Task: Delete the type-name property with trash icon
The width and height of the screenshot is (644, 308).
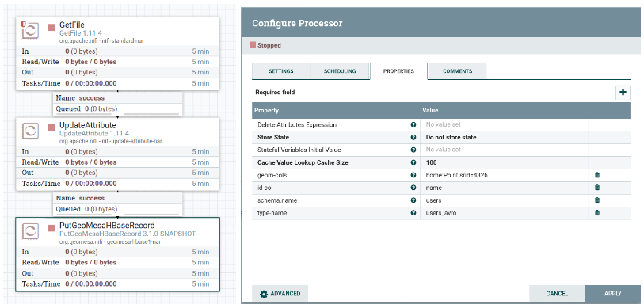Action: 597,213
